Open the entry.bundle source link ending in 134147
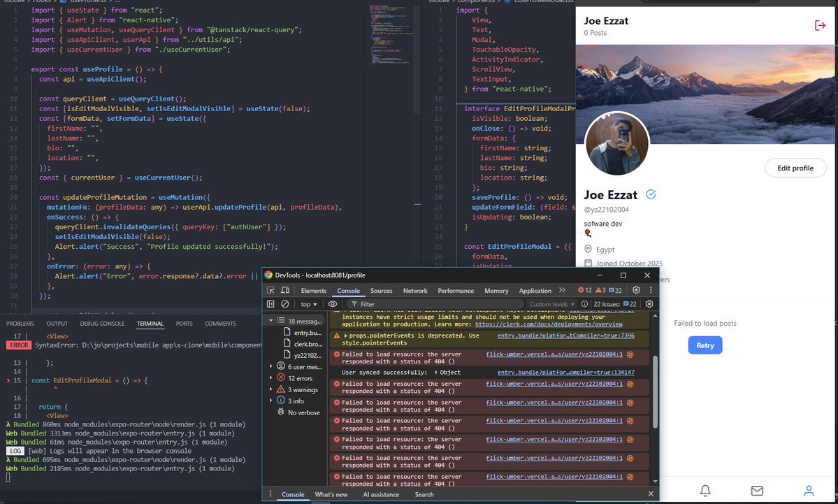Screen dimensions: 838x504 tap(566, 373)
